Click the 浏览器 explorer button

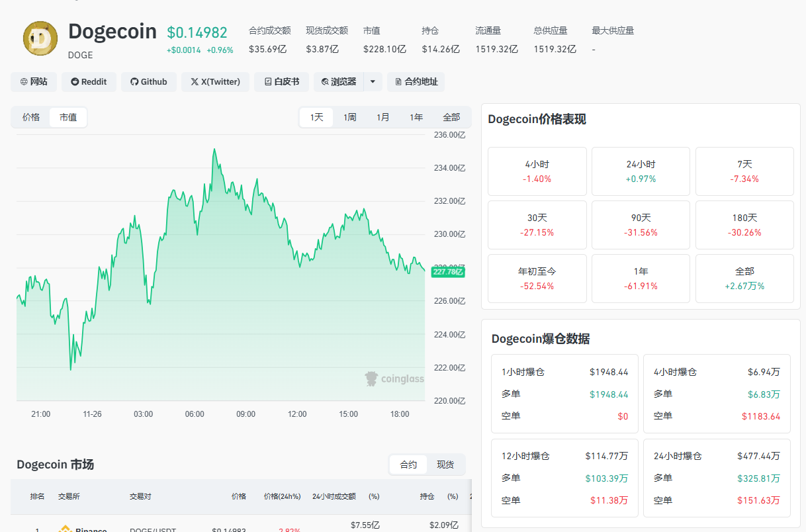coord(339,82)
